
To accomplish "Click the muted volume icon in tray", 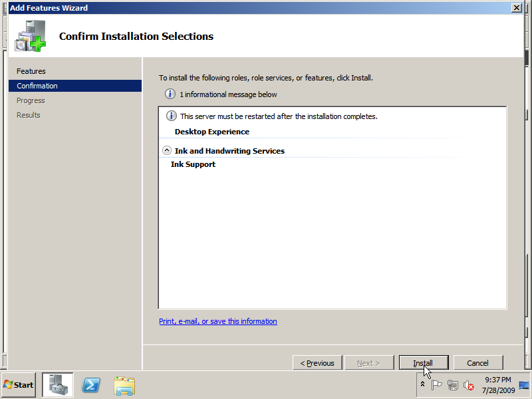I will [x=469, y=385].
